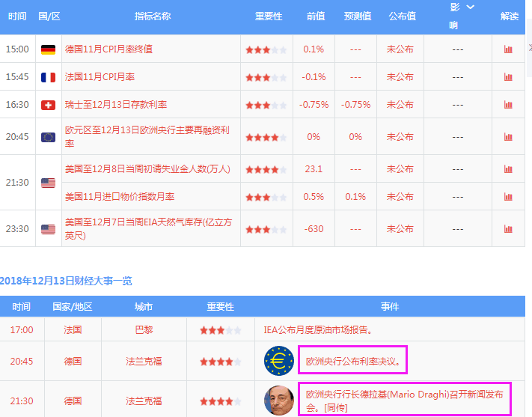Open chart icon for 美国11月进口物价指数月率
The image size is (532, 417).
click(x=508, y=197)
